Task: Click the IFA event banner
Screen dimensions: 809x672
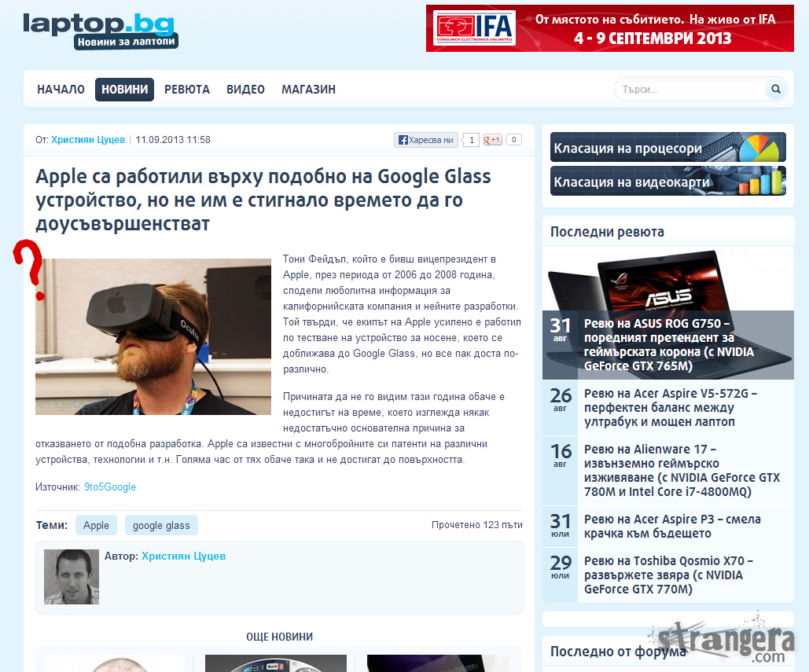Action: click(609, 29)
